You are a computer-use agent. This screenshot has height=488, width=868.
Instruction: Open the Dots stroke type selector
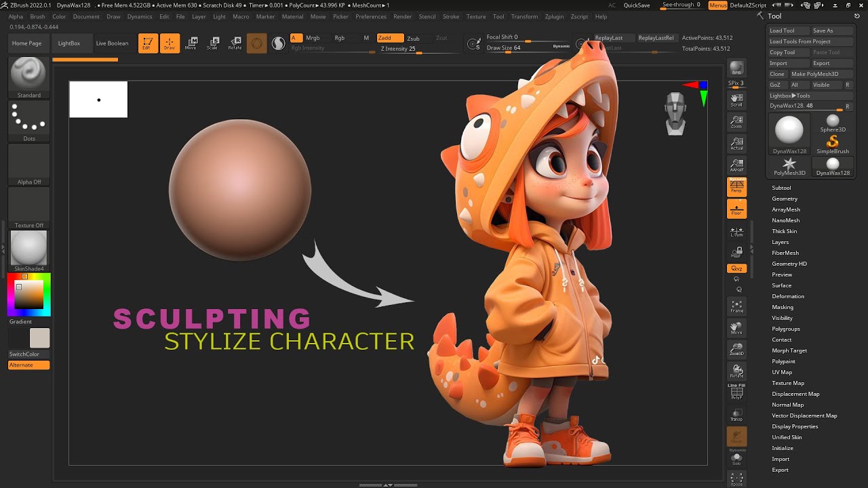28,121
